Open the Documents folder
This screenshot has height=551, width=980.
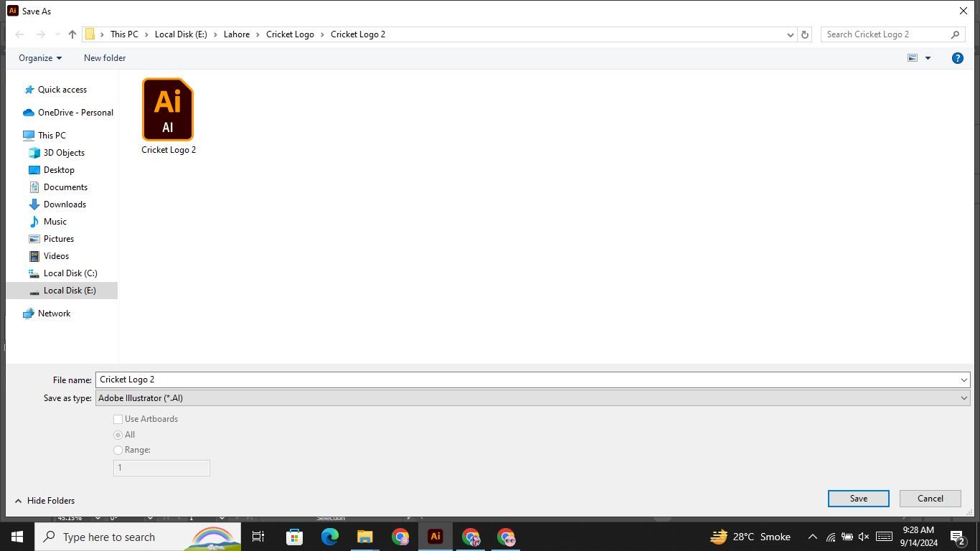click(65, 187)
